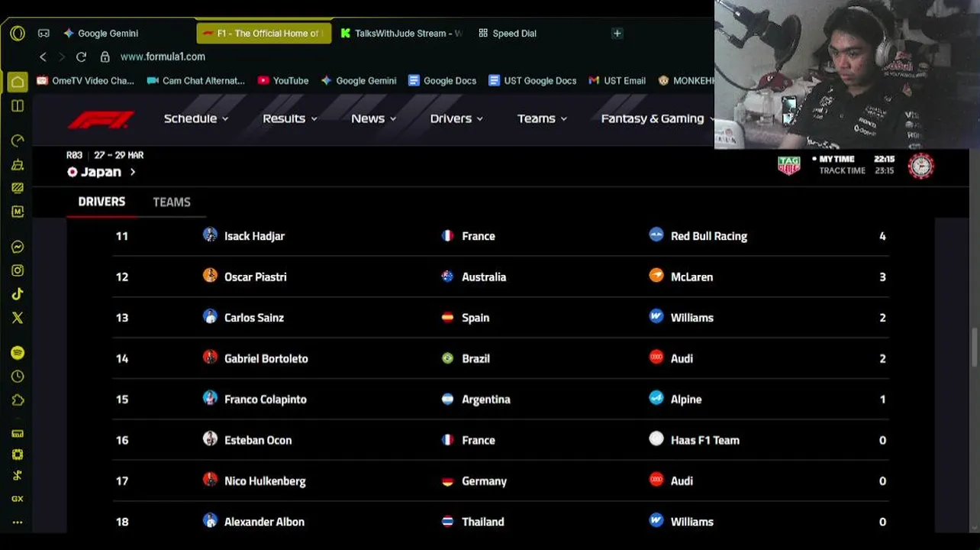Expand the Teams navigation dropdown
This screenshot has height=550, width=980.
click(543, 118)
